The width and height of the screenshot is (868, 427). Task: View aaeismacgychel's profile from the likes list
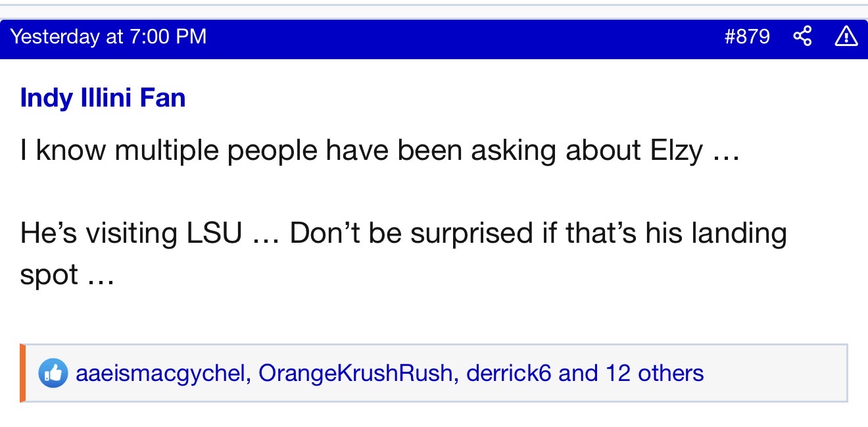pyautogui.click(x=161, y=374)
